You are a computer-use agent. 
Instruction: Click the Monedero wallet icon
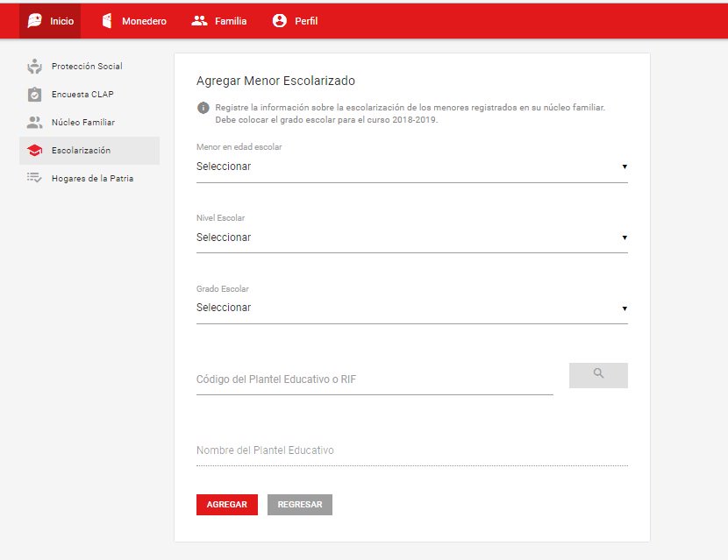coord(107,20)
